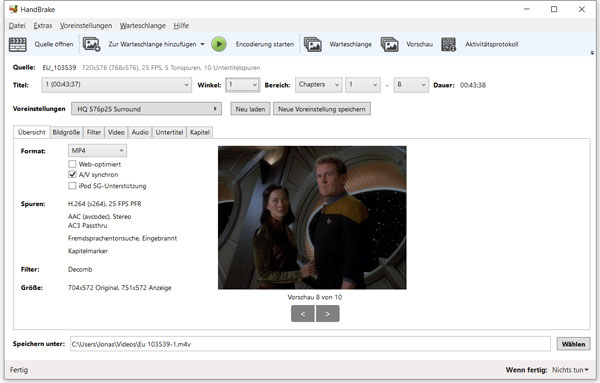Click the Zur Warteschlange hinzufügen image icon
Screen dimensions: 600x383
coord(91,44)
